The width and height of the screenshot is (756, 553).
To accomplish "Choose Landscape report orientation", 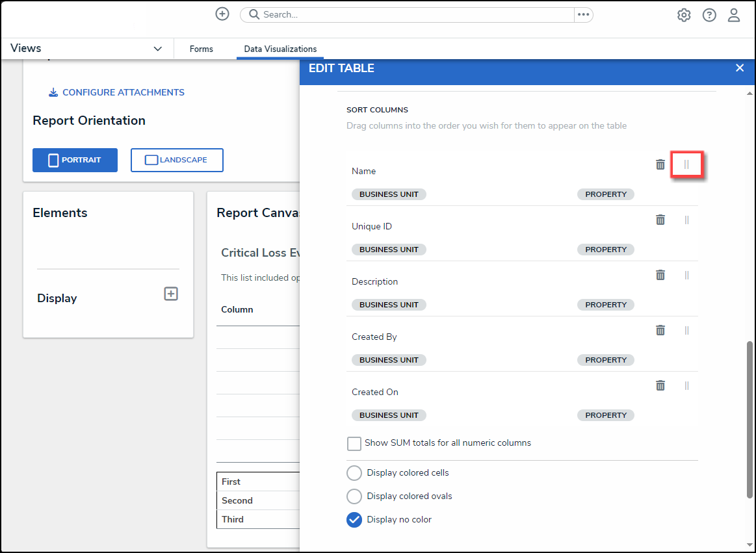I will click(x=177, y=160).
